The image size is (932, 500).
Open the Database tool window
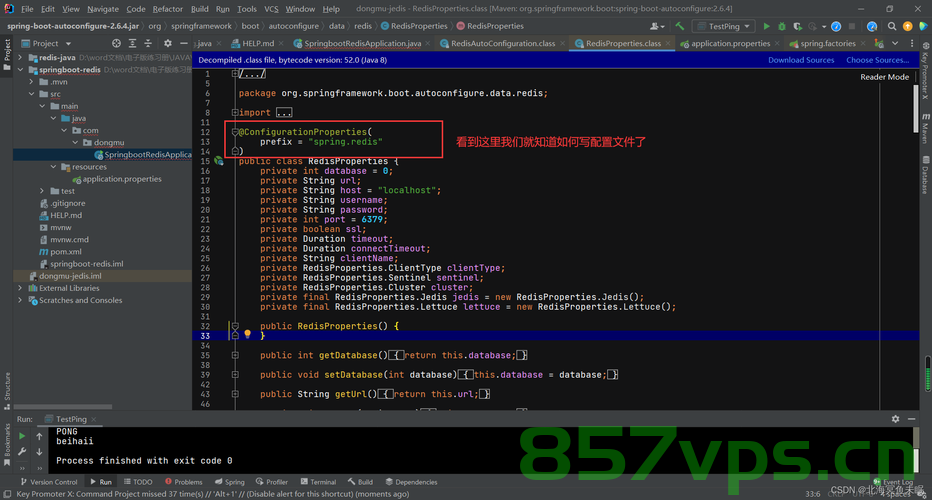(925, 175)
